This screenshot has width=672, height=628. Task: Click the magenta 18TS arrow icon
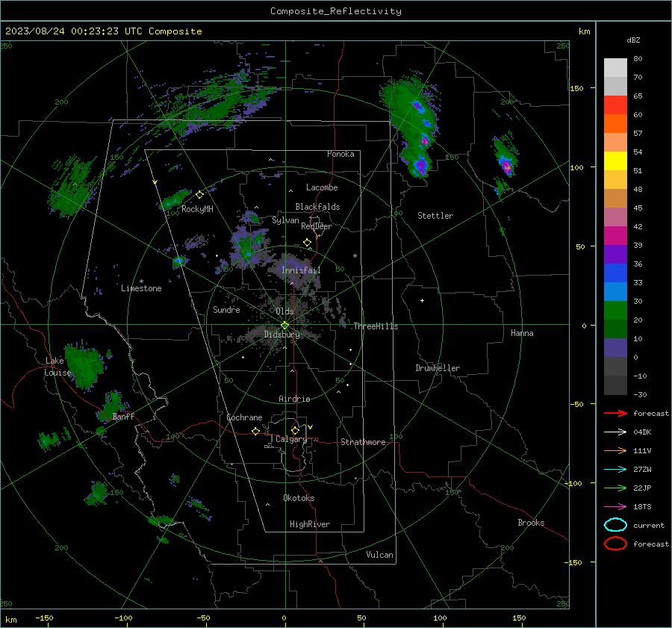(615, 507)
